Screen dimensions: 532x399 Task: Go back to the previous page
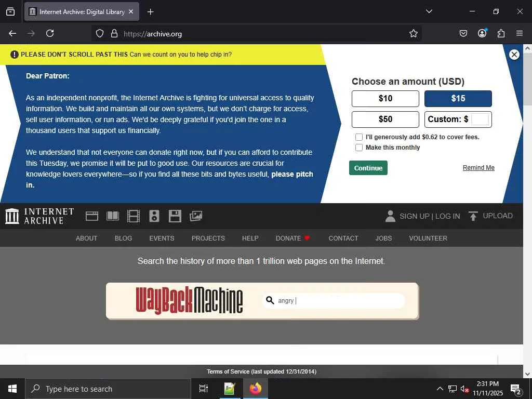(x=12, y=33)
